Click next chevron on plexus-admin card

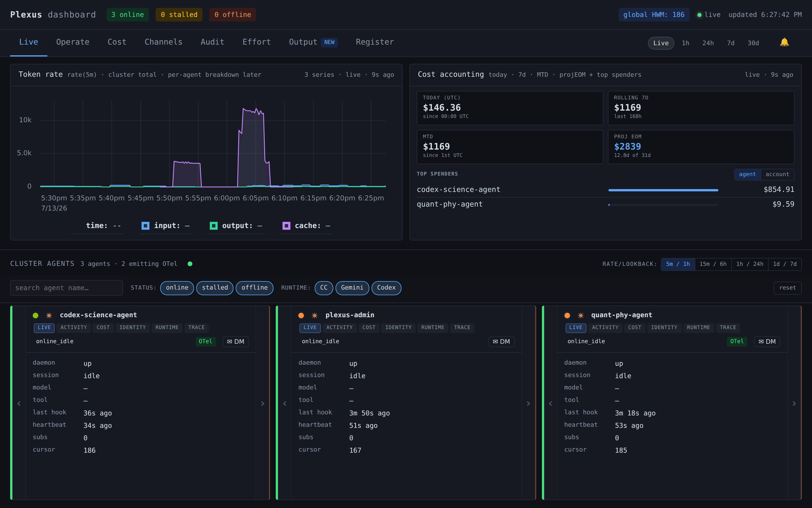pos(528,404)
